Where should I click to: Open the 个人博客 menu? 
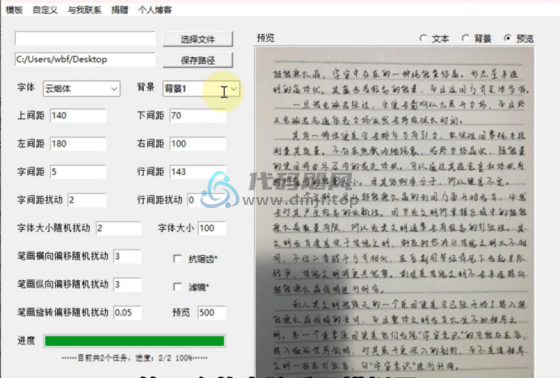[x=155, y=10]
